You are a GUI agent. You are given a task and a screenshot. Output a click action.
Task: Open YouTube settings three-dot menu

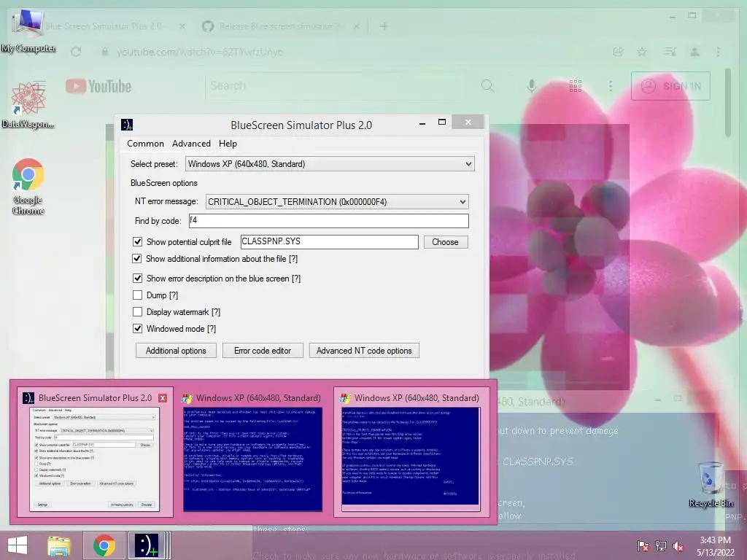(611, 86)
